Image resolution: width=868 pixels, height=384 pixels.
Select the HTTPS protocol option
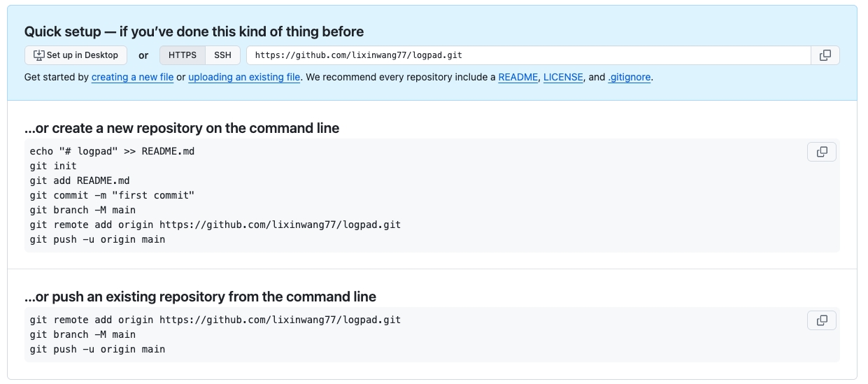pos(183,55)
